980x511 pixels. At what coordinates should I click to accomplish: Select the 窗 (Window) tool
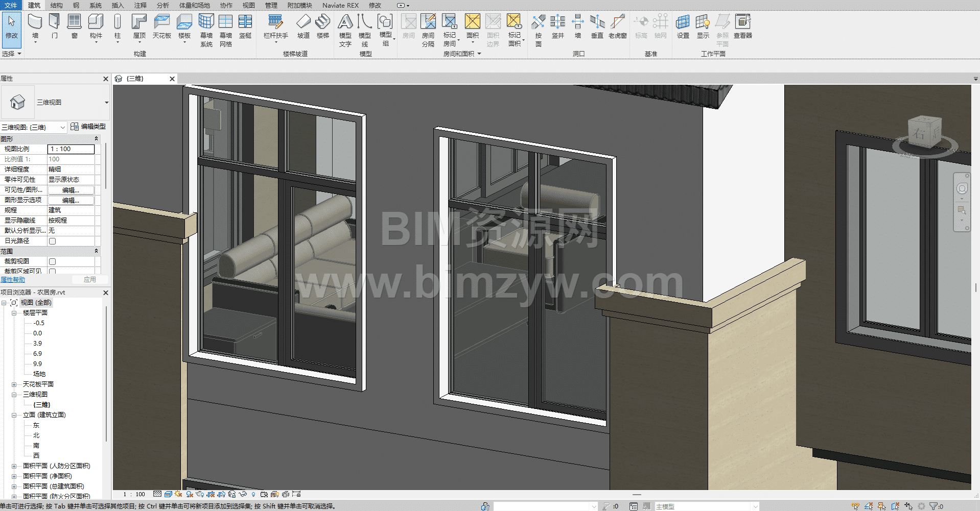[x=75, y=27]
